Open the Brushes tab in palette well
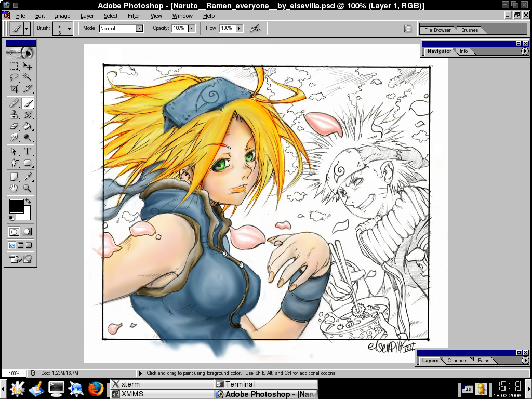Screen dimensions: 532x399 [x=470, y=30]
